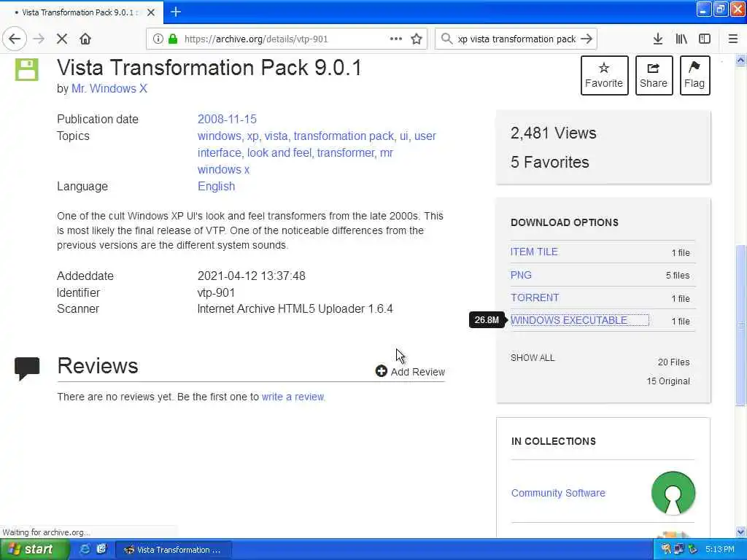Submit search with the arrow button

pyautogui.click(x=587, y=39)
